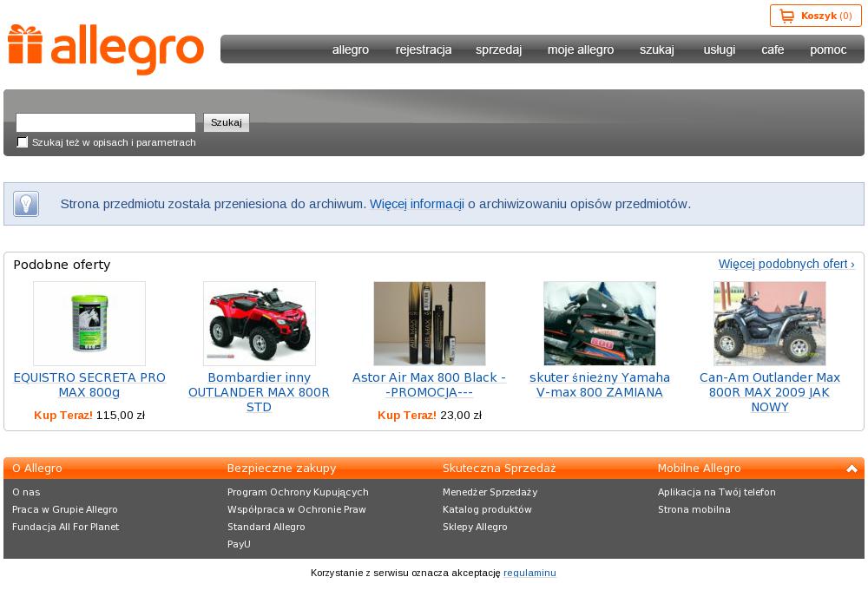Open Astor Air Max 800 Black offer
868x590 pixels.
tap(430, 384)
